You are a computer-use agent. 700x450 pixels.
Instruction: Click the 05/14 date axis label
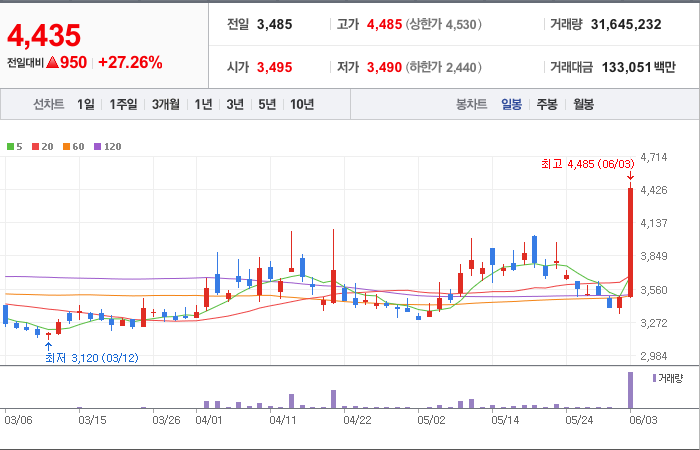[505, 421]
